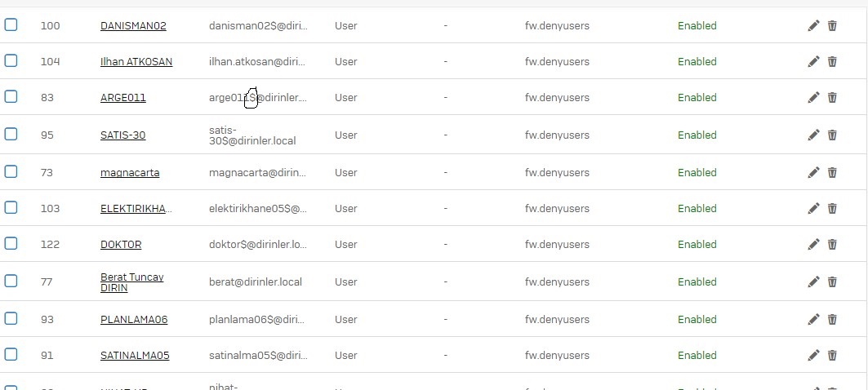The width and height of the screenshot is (868, 390).
Task: Mark the DOKTOR row checkbox
Action: (x=11, y=243)
